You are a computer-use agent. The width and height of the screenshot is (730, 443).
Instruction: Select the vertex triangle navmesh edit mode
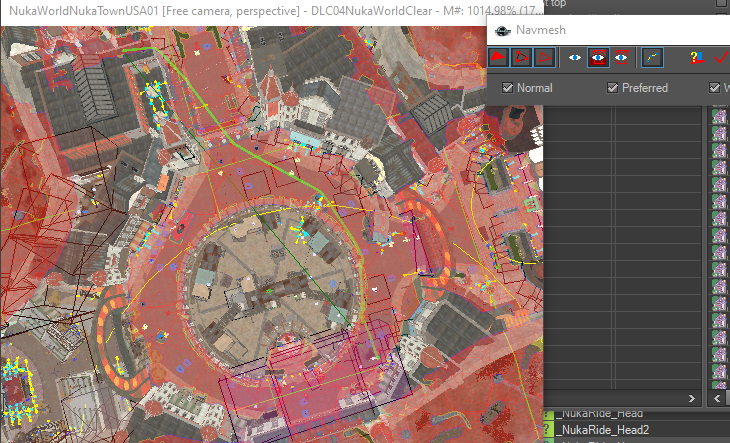(521, 58)
